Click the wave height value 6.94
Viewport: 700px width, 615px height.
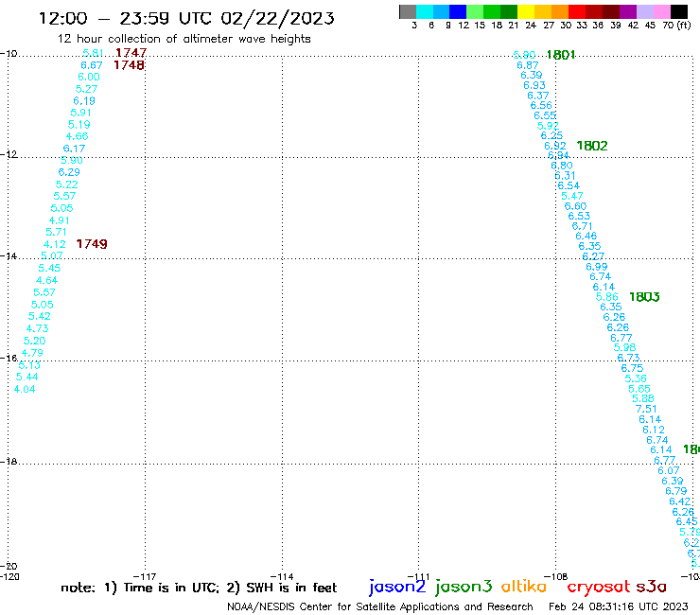point(558,155)
